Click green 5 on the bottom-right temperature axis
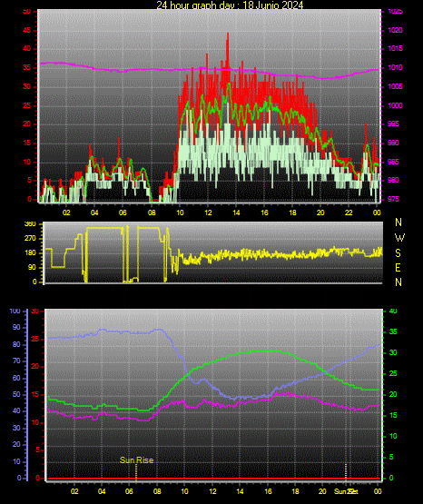 (x=391, y=457)
